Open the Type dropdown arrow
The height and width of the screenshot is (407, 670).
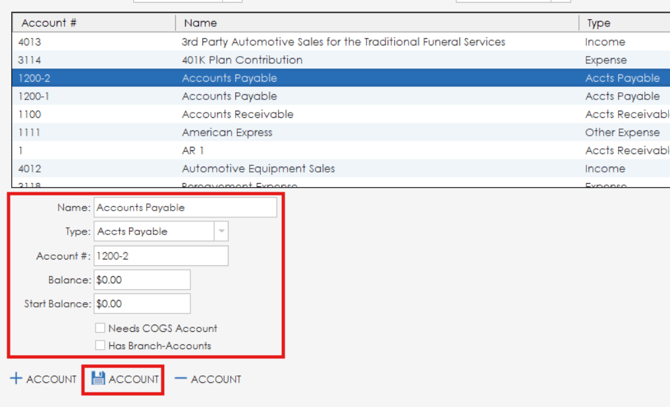click(x=221, y=231)
